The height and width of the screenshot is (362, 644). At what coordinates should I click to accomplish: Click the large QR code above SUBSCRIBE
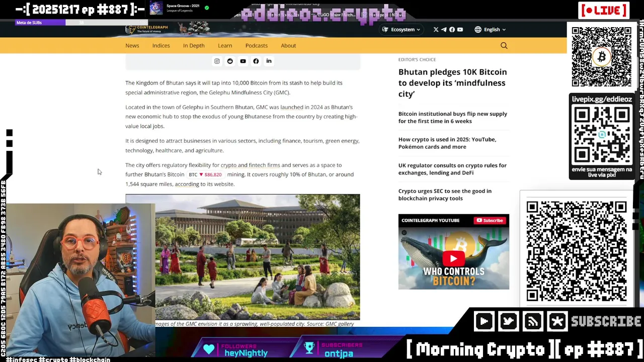click(577, 251)
